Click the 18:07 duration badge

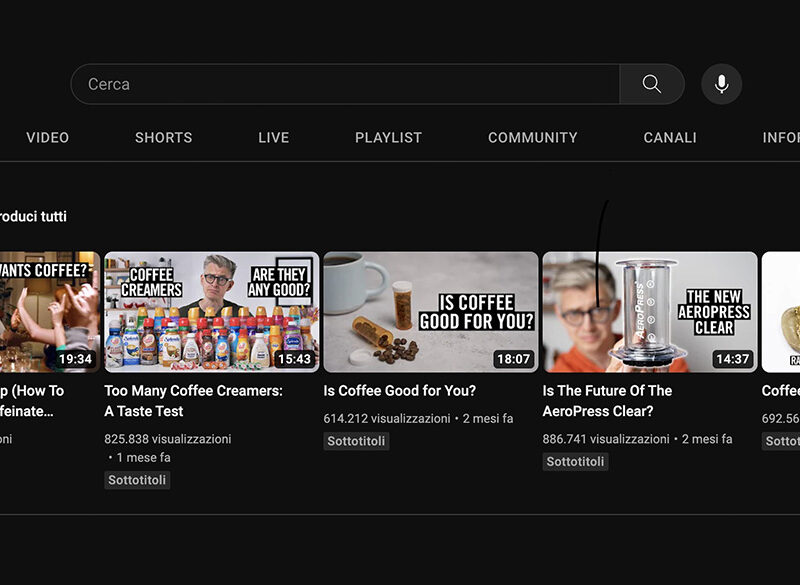(x=514, y=359)
